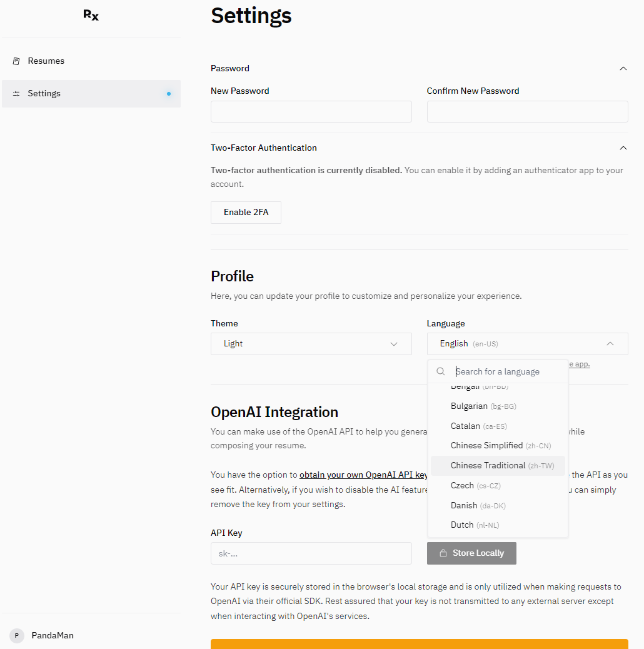Click the Search for a language box
644x649 pixels.
[506, 371]
